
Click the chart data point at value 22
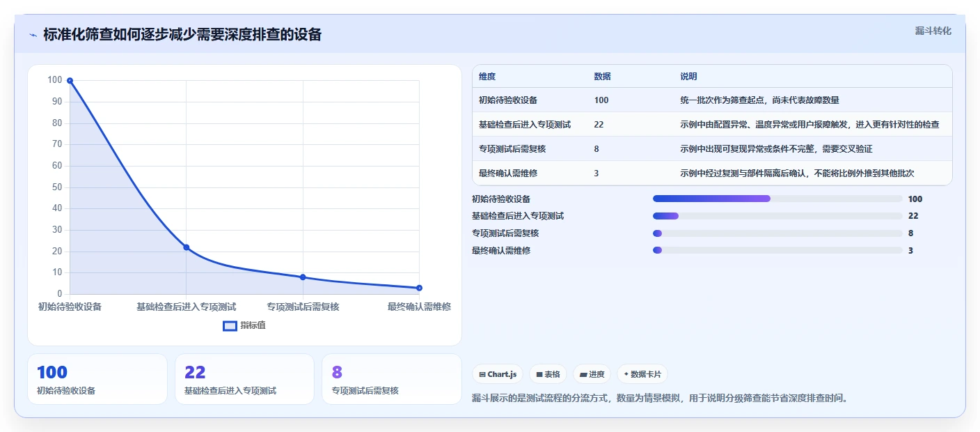(187, 247)
